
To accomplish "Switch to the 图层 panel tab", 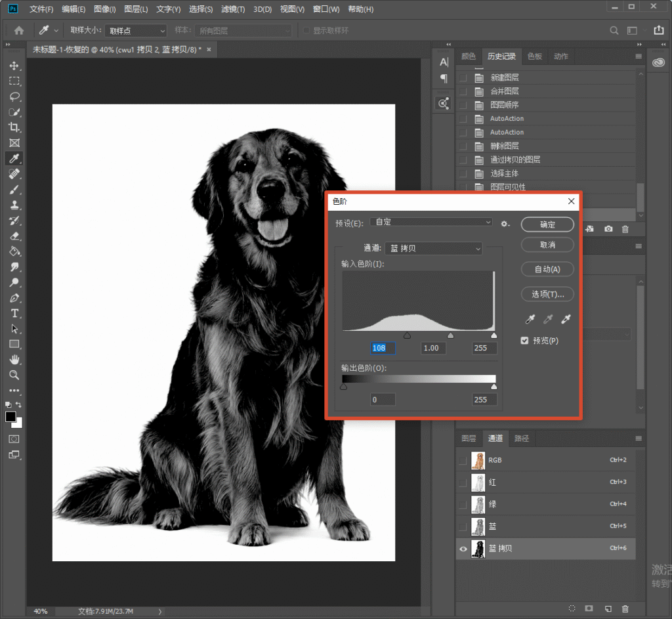I will point(469,438).
